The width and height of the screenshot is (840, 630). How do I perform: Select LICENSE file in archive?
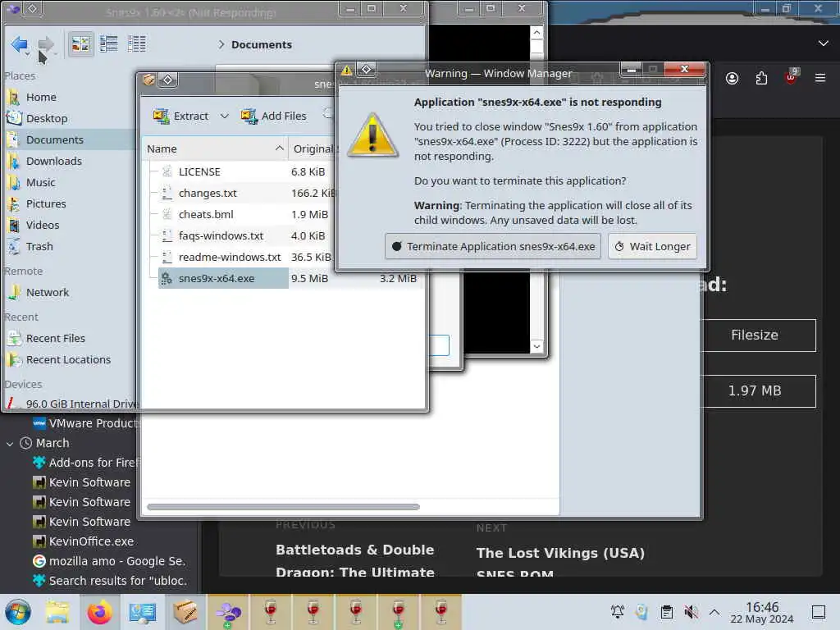(x=199, y=172)
